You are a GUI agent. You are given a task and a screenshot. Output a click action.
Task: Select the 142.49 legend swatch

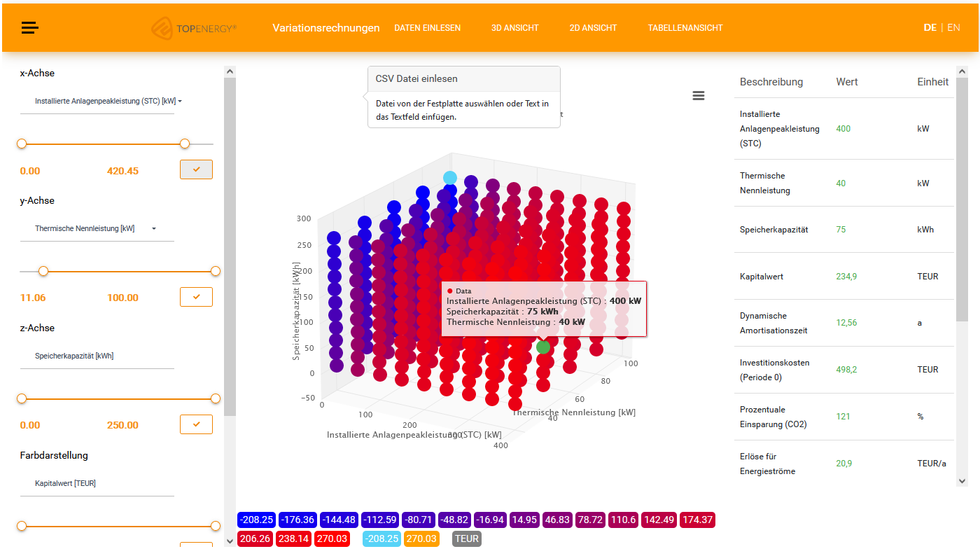(659, 520)
